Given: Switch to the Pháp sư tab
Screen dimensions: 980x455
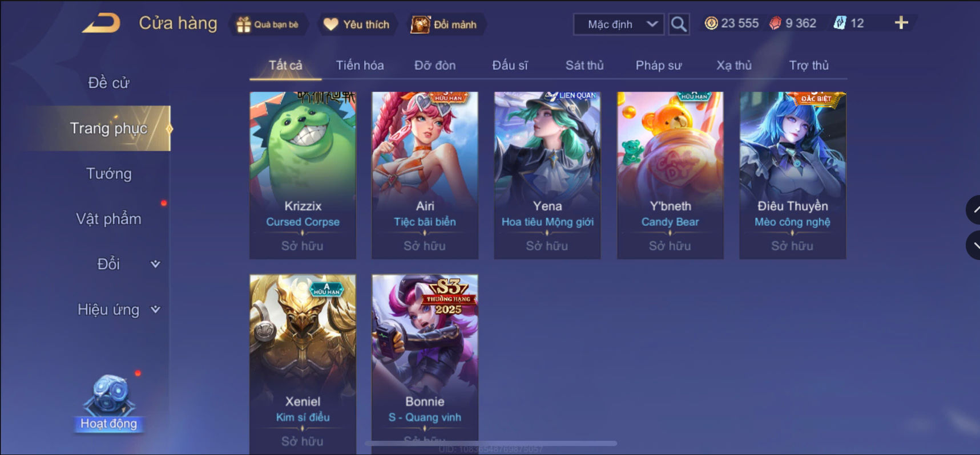Looking at the screenshot, I should point(659,65).
